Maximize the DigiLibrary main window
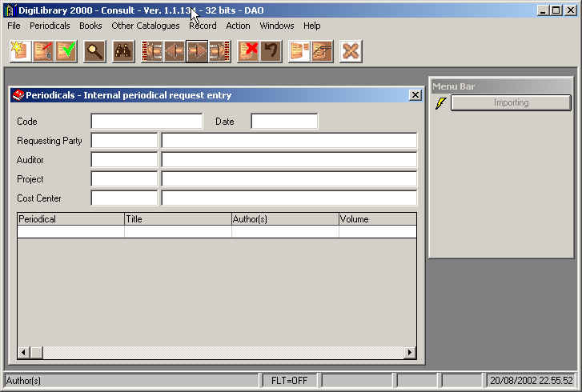This screenshot has width=582, height=392. (556, 10)
